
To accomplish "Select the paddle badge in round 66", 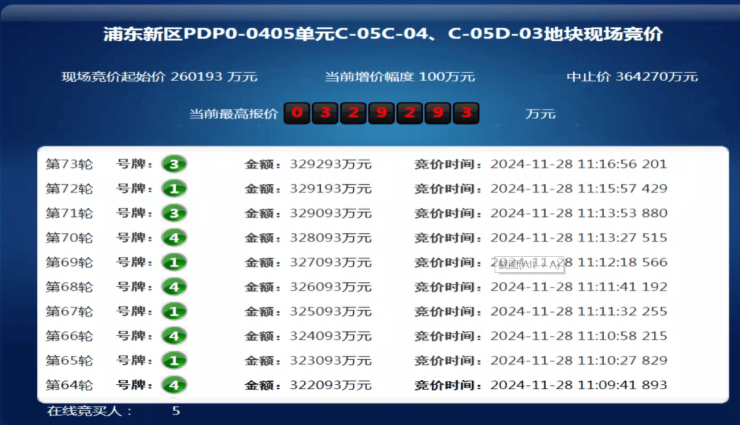I will 174,336.
